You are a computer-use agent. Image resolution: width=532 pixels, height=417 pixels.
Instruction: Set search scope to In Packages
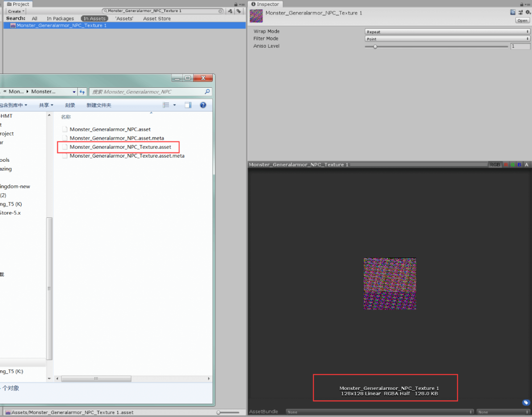[60, 18]
